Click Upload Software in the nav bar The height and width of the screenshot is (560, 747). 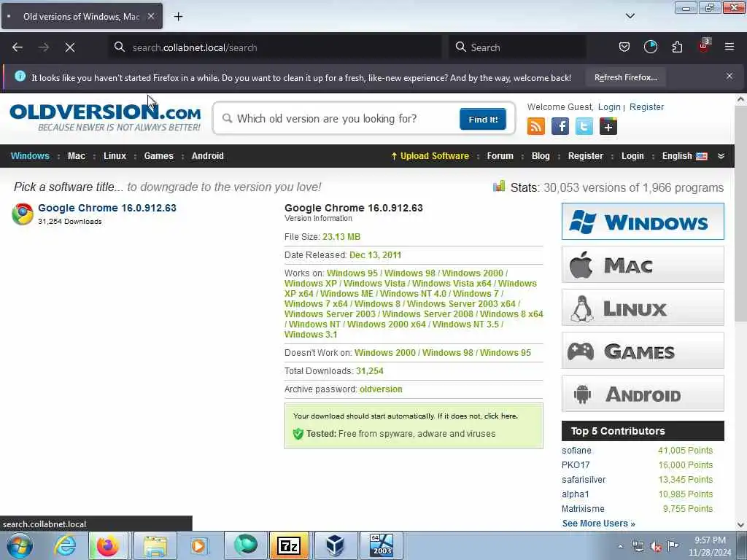pos(430,156)
